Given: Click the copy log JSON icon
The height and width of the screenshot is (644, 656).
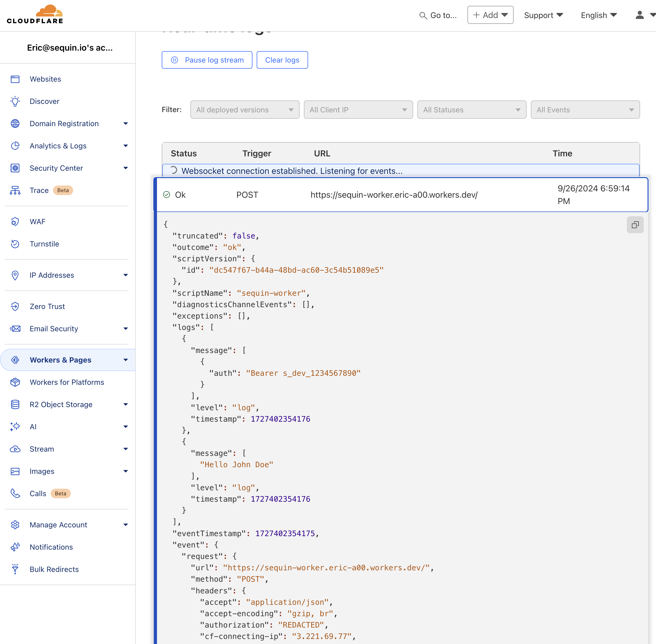Looking at the screenshot, I should pyautogui.click(x=635, y=225).
